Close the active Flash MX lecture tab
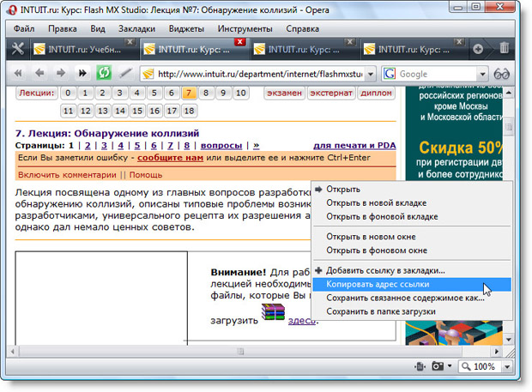This screenshot has height=392, width=532. point(240,42)
